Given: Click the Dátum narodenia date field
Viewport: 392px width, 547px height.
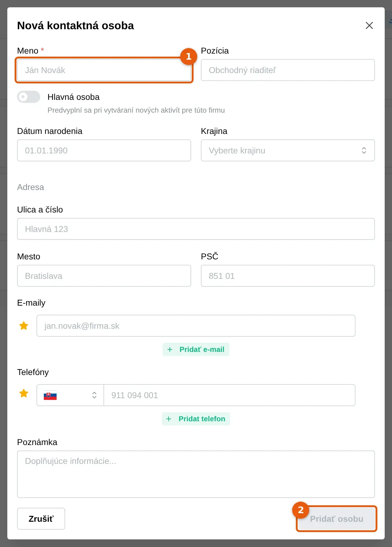Looking at the screenshot, I should tap(104, 150).
